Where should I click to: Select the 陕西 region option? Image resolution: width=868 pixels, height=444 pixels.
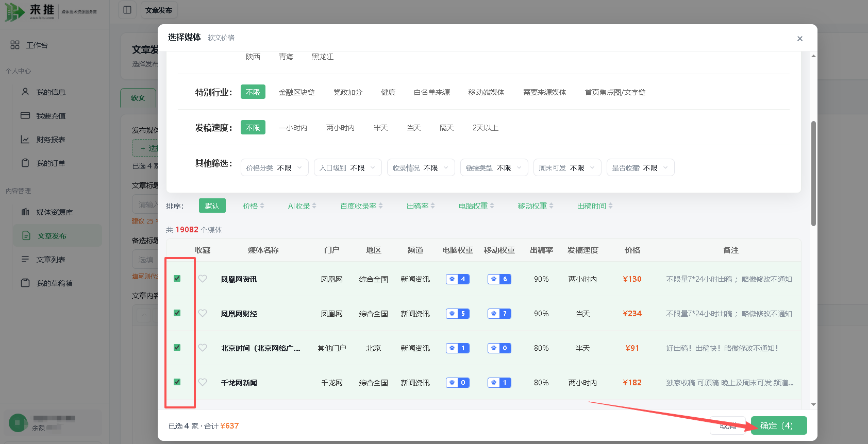253,57
